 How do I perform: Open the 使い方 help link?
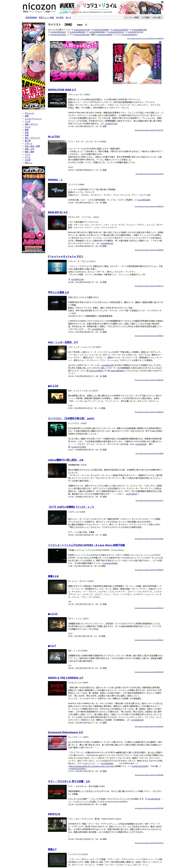point(68,18)
